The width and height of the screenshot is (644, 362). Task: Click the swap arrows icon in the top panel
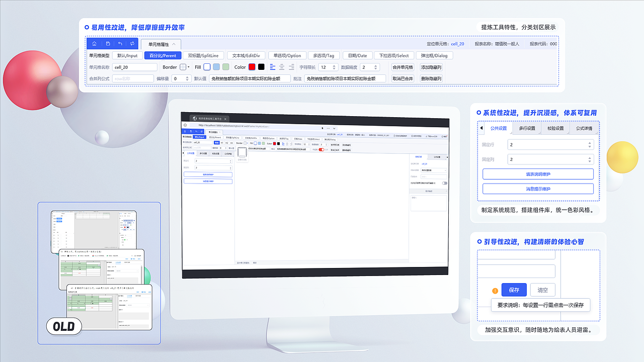point(132,44)
